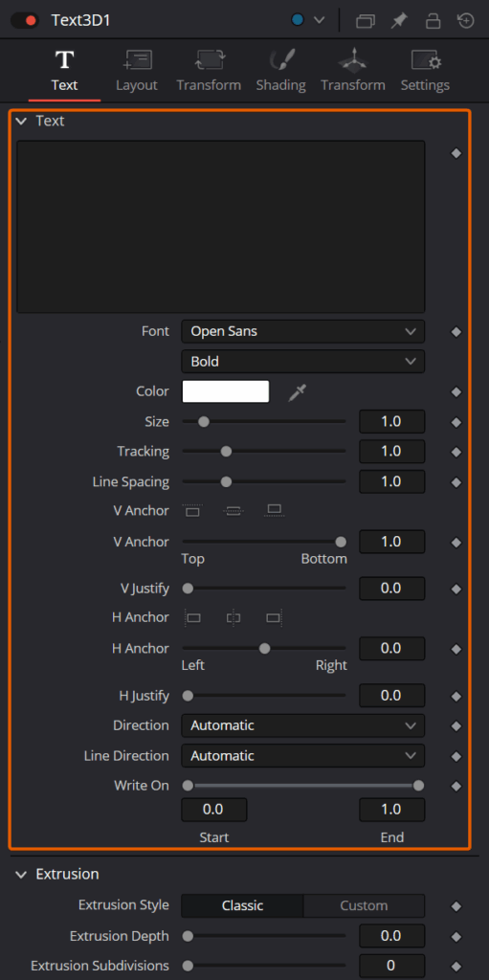Open the versions icon in header
The image size is (489, 980).
click(366, 21)
